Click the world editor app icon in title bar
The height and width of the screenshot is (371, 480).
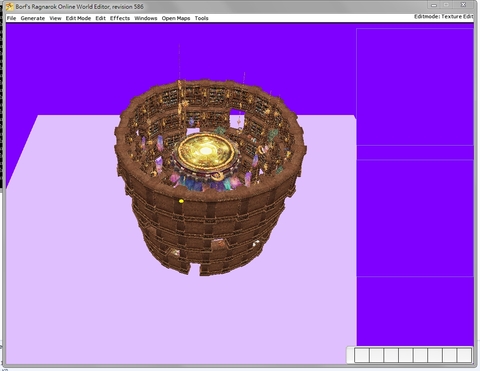9,6
